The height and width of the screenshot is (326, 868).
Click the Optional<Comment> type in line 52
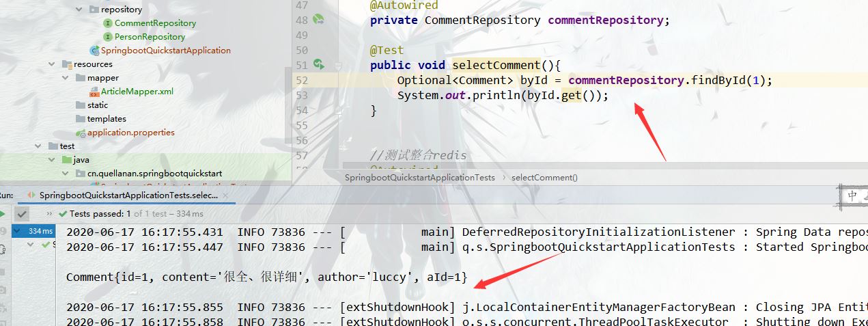(x=456, y=80)
